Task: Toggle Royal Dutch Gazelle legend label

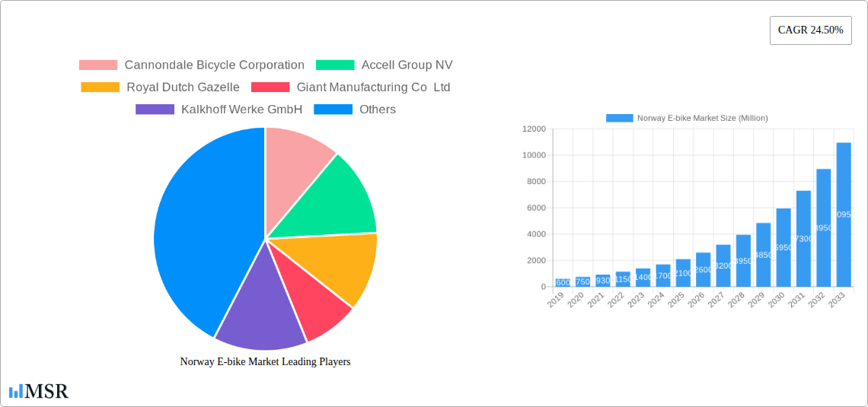Action: pos(183,87)
